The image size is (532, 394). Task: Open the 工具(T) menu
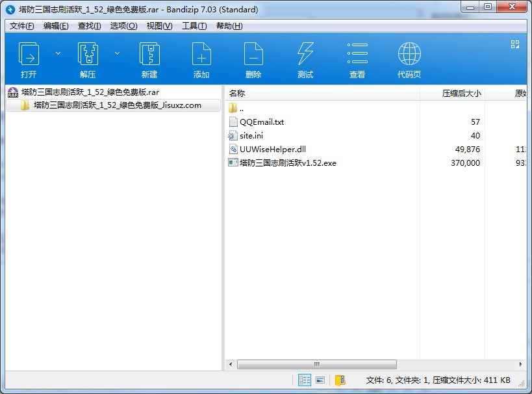click(x=194, y=26)
